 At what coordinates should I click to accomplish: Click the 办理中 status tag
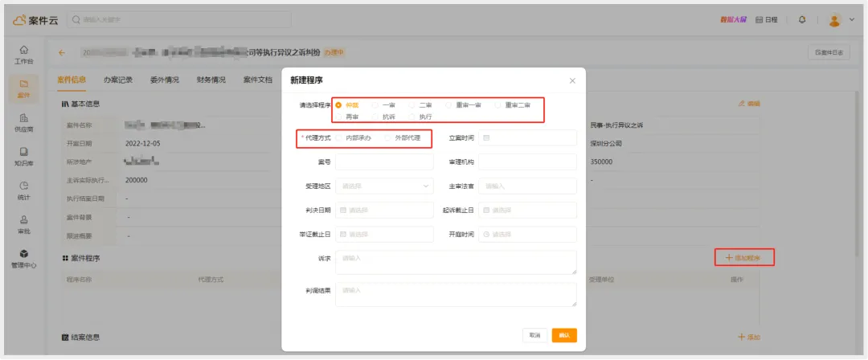point(334,52)
